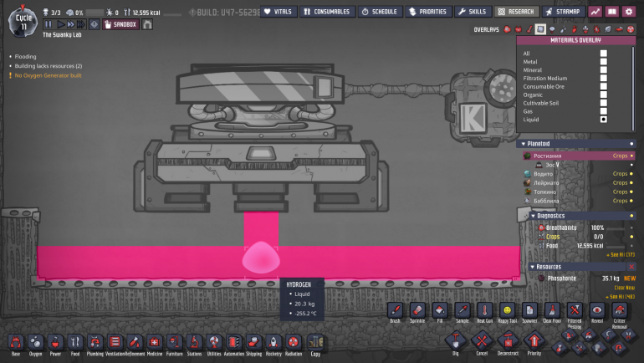Select the sandbox Reveal tool
This screenshot has width=644, height=363.
point(597,313)
